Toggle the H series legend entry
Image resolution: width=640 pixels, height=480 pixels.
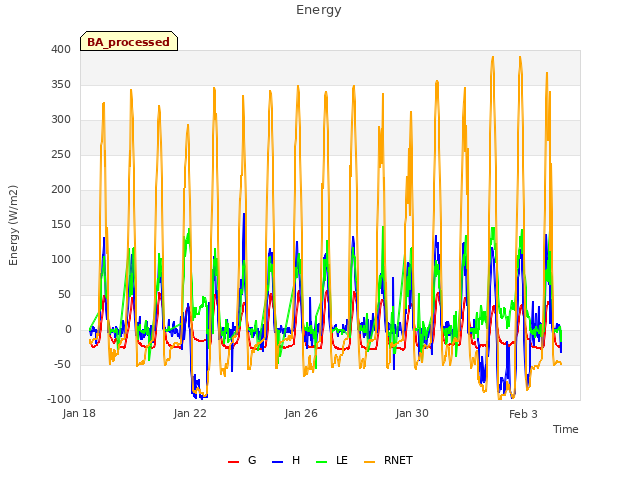click(x=286, y=461)
